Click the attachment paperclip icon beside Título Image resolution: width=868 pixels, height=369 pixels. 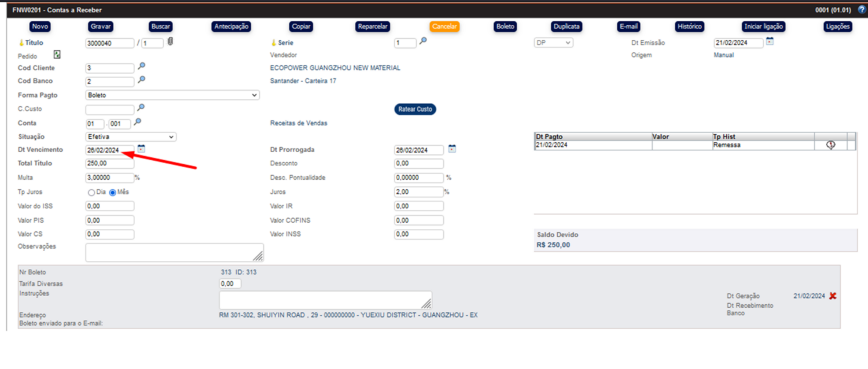pyautogui.click(x=171, y=42)
